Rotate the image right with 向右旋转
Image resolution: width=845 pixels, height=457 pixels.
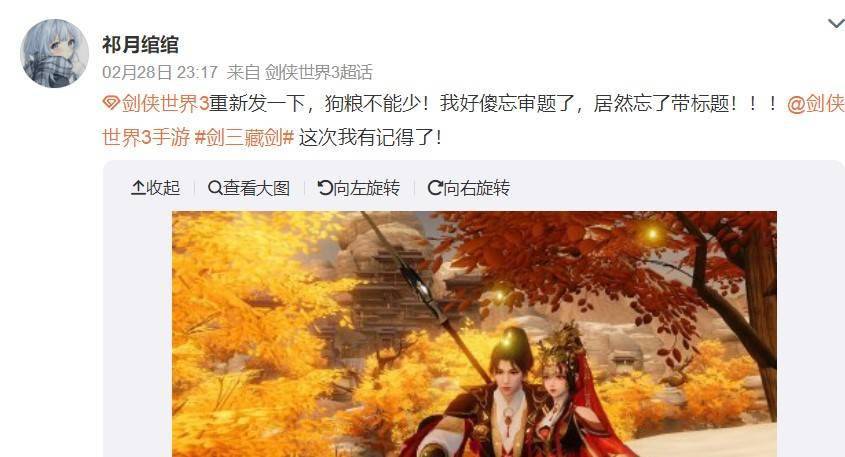469,188
